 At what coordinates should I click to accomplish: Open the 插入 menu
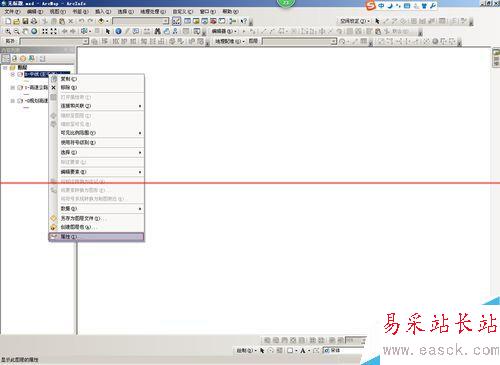click(x=103, y=11)
